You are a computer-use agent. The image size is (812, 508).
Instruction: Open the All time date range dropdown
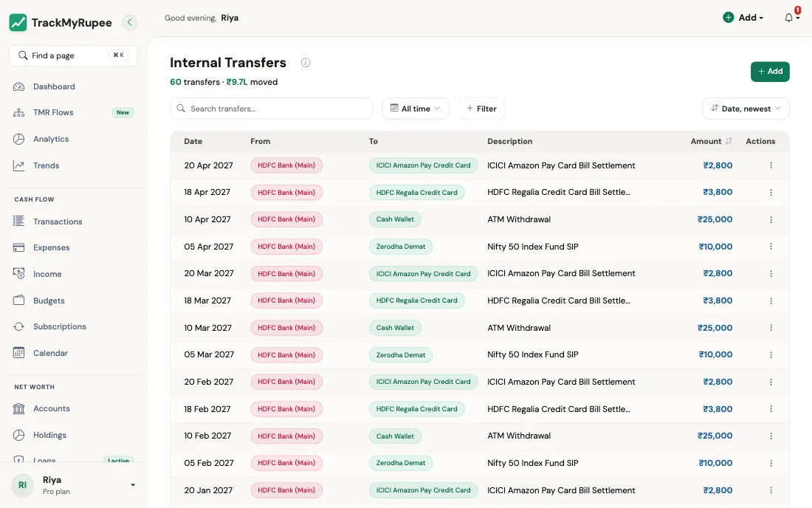point(416,109)
